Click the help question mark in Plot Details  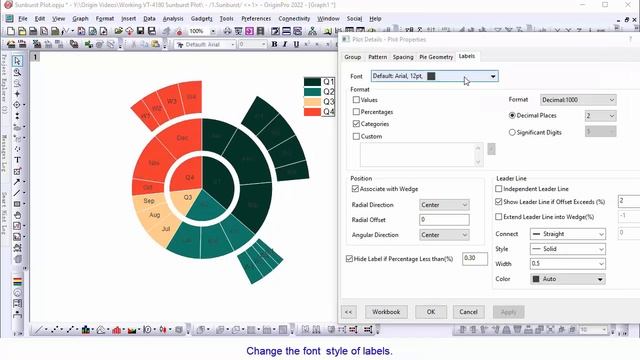[630, 39]
